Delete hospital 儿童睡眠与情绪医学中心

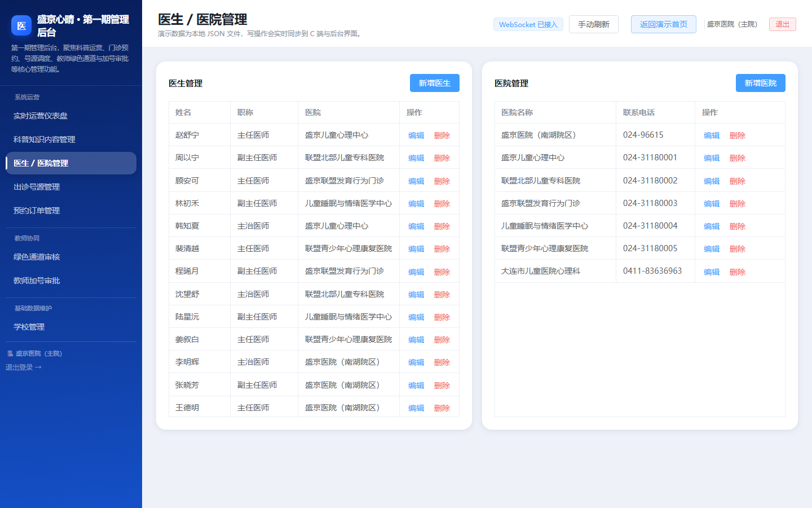pos(738,226)
